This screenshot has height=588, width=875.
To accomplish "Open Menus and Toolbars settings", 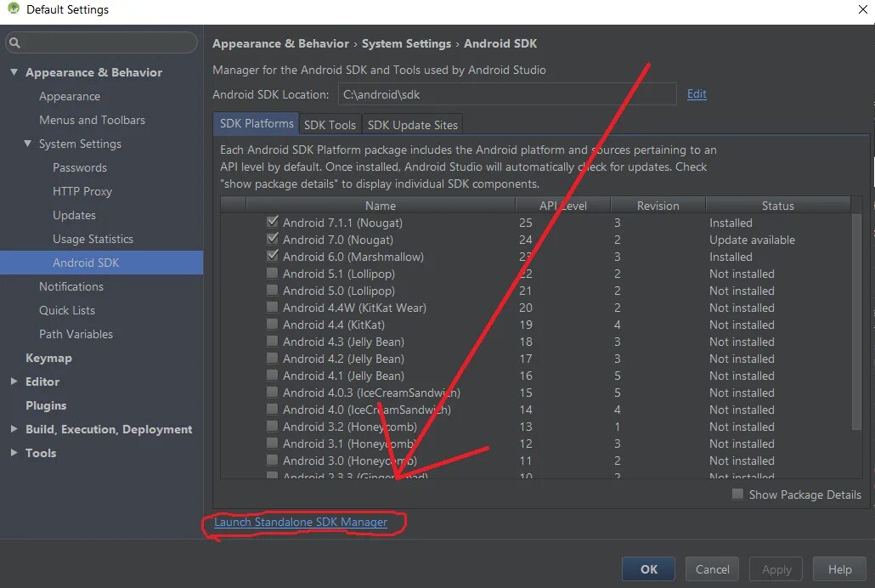I will coord(92,120).
